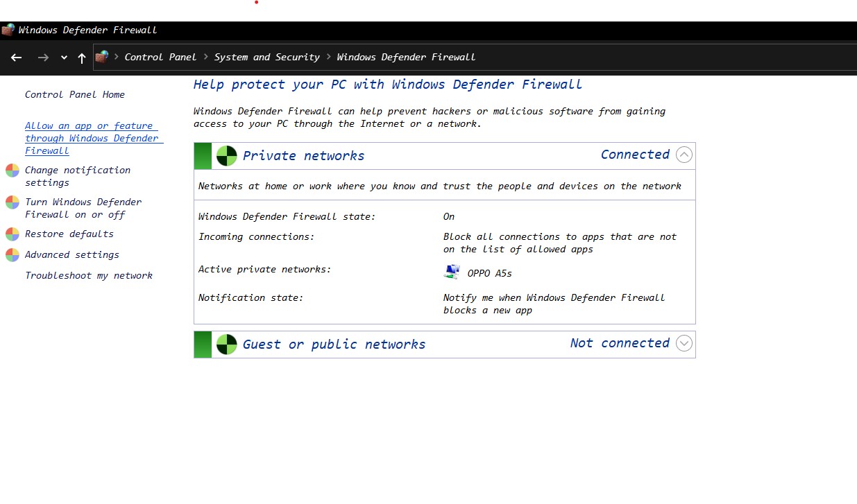Expand chevron after System and Security breadcrumb

[x=329, y=57]
